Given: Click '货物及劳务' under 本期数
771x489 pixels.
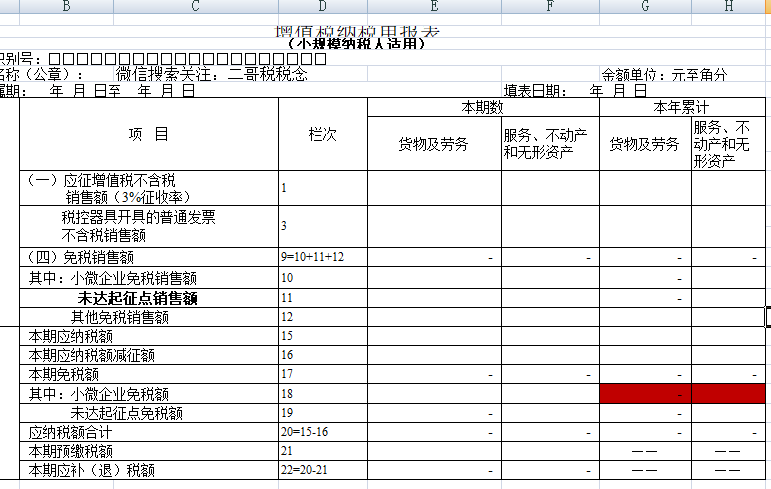Looking at the screenshot, I should pyautogui.click(x=434, y=144).
